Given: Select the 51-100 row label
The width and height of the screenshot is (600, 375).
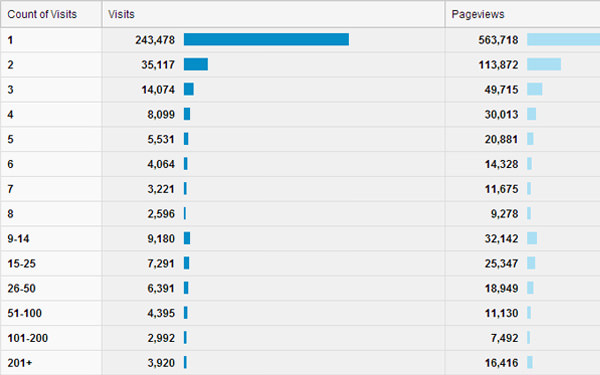Looking at the screenshot, I should tap(24, 313).
